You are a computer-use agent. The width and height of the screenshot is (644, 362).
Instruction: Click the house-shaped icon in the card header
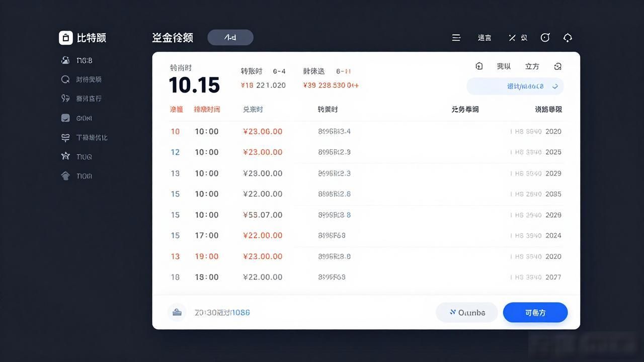pyautogui.click(x=479, y=66)
